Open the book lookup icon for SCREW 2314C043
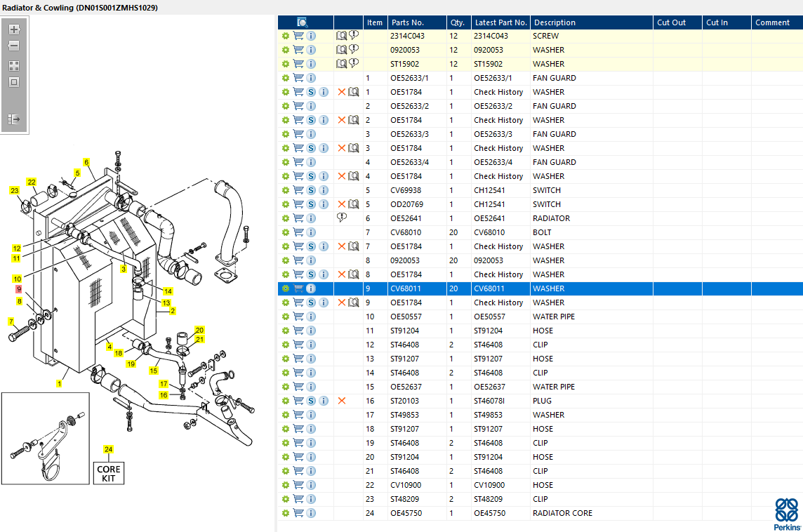 point(341,36)
